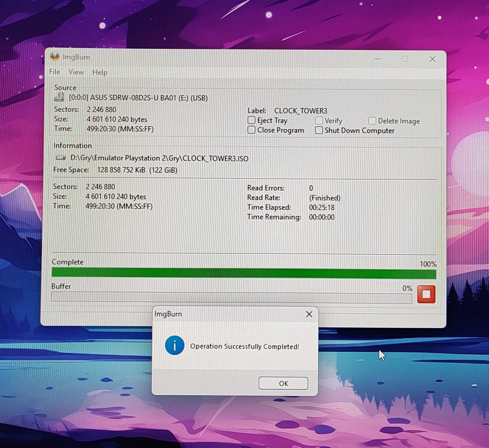Screen dimensions: 489x448
Task: Click the empty Buffer progress bar
Action: [x=232, y=298]
